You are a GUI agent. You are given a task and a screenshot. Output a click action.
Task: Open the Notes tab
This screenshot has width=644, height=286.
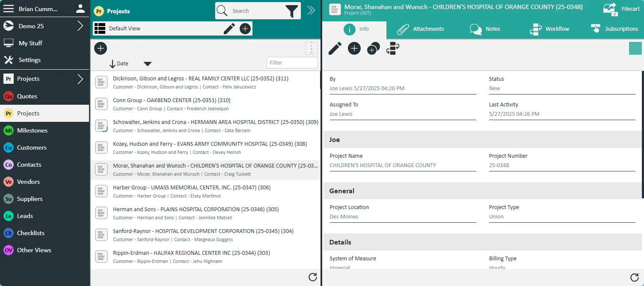tap(485, 29)
